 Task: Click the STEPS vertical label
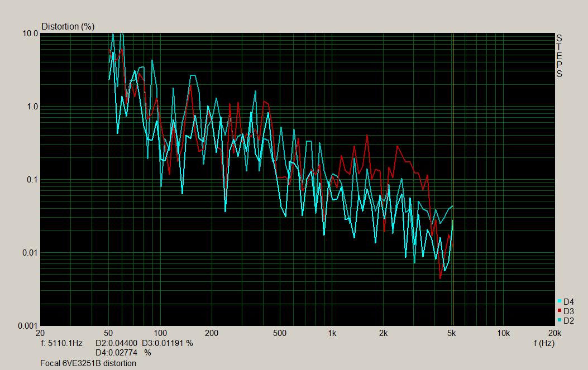559,56
